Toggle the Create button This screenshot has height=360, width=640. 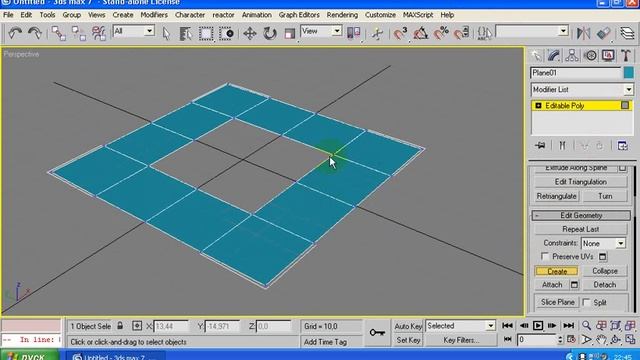coord(557,271)
